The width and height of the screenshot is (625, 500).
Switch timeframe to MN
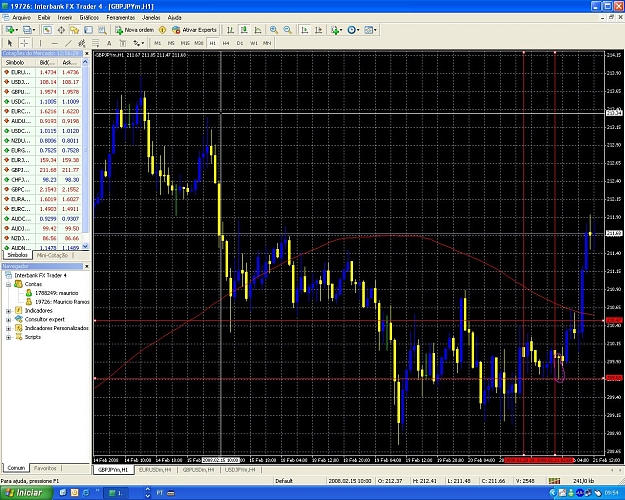coord(267,43)
